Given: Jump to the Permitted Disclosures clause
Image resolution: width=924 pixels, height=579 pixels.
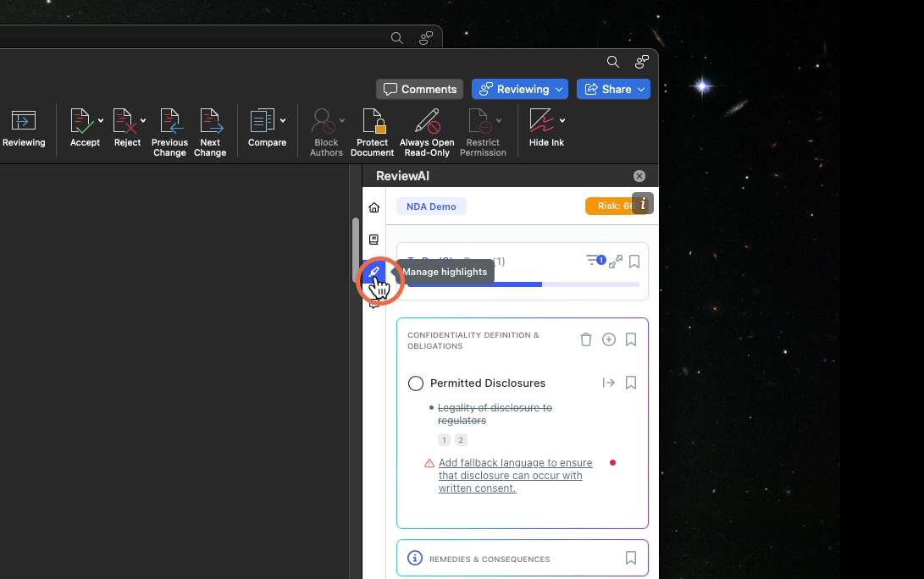Looking at the screenshot, I should 609,383.
